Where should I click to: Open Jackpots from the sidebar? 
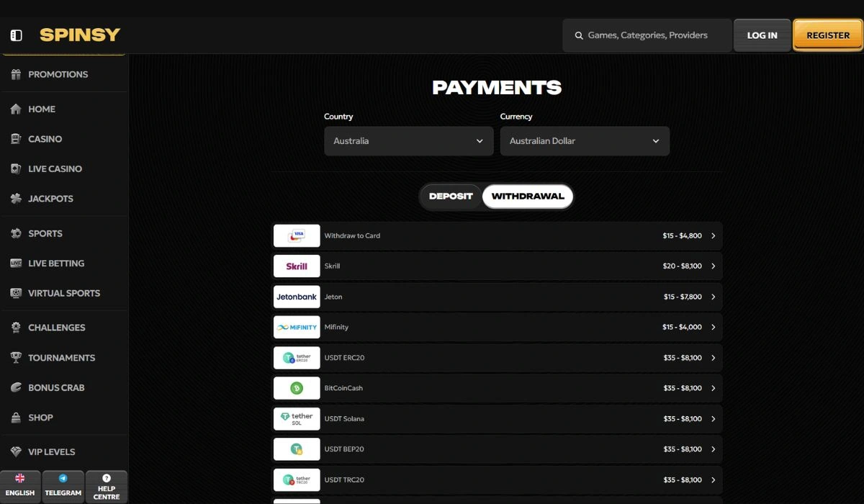click(50, 199)
